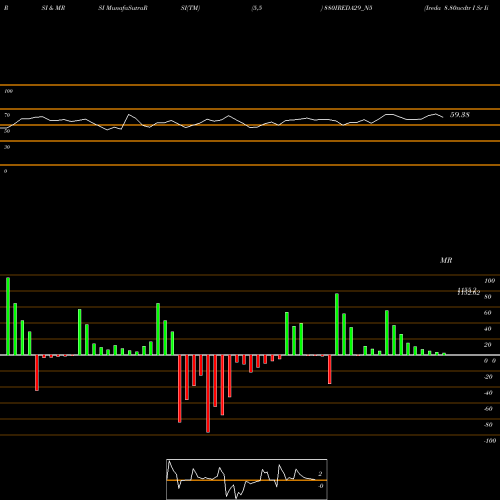Viewport: 500px width, 500px height.
Task: Click the header text SI(TM)
Action: (x=190, y=8)
